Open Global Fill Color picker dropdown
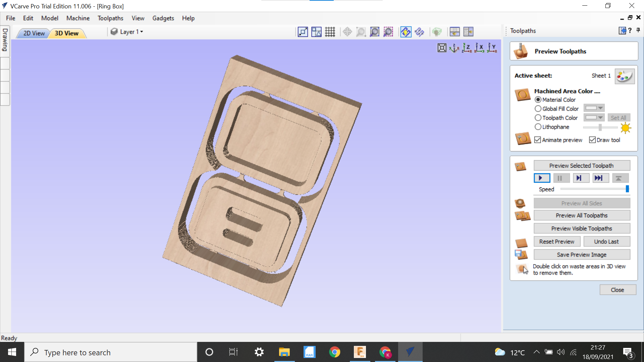The width and height of the screenshot is (644, 362). click(594, 108)
